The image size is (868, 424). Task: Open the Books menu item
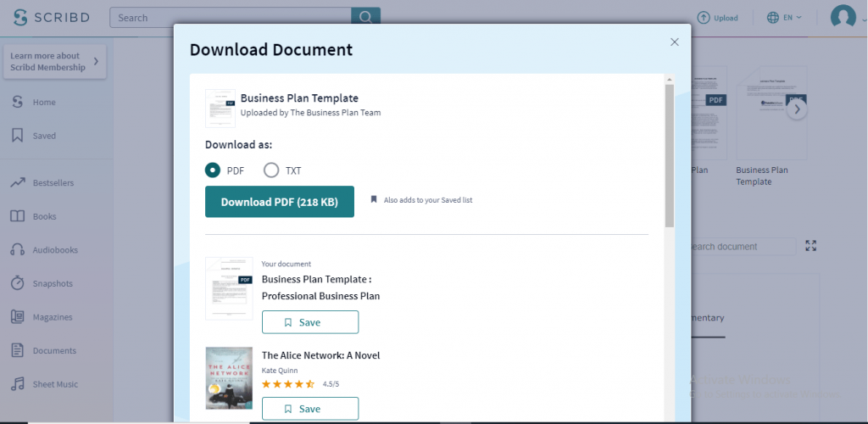(x=44, y=216)
